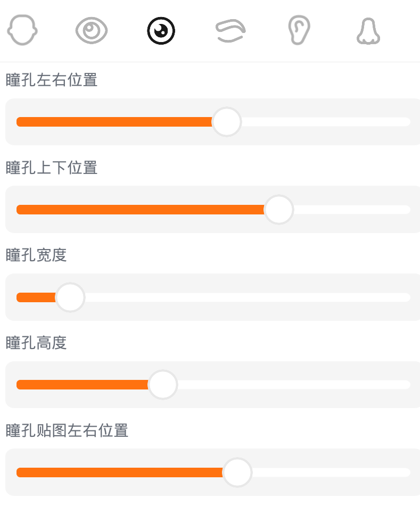The height and width of the screenshot is (506, 420).
Task: Click the 瞳孔高度 slider handle
Action: point(162,385)
